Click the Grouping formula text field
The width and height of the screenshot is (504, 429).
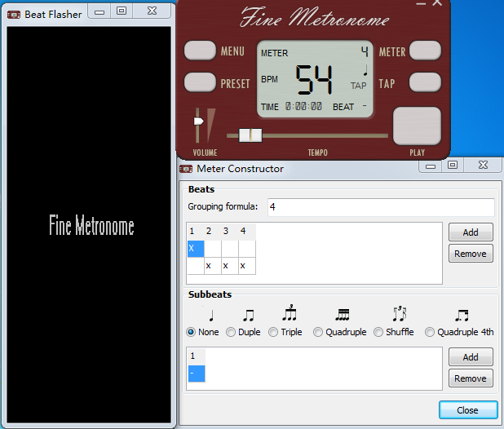(x=379, y=207)
